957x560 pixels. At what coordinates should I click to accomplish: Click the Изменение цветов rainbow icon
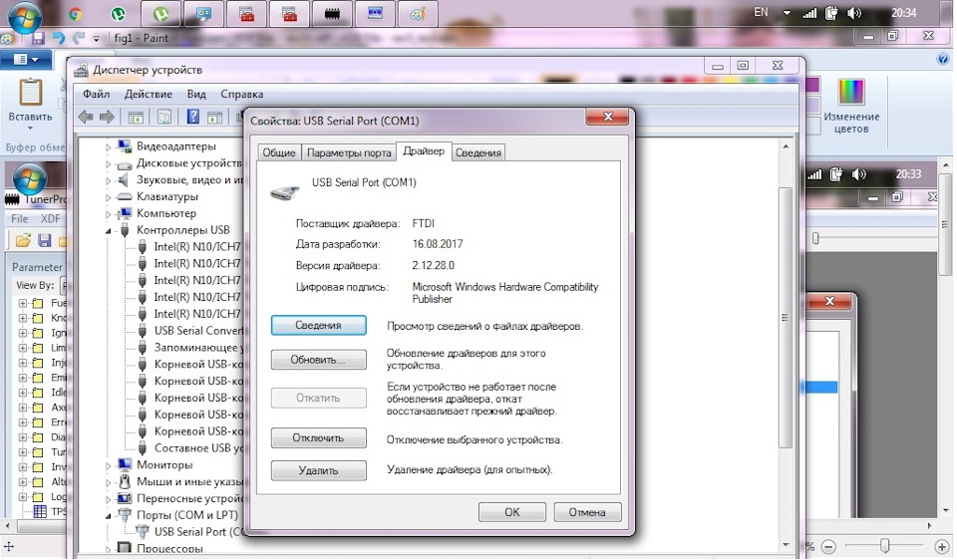point(850,92)
